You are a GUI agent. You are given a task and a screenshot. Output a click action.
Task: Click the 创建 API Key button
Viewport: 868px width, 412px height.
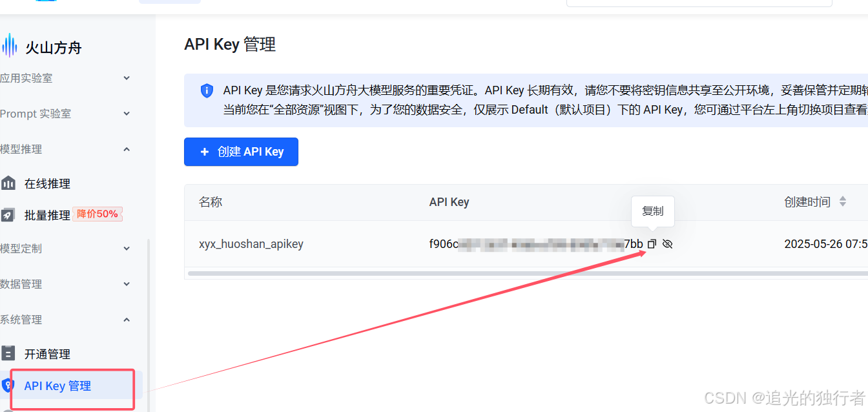click(x=241, y=152)
